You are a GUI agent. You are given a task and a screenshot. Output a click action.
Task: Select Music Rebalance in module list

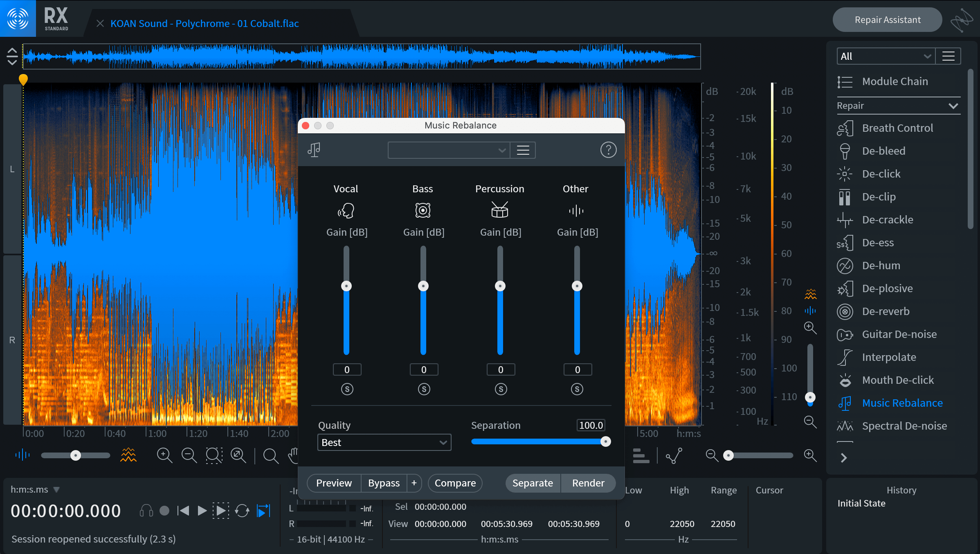point(902,403)
